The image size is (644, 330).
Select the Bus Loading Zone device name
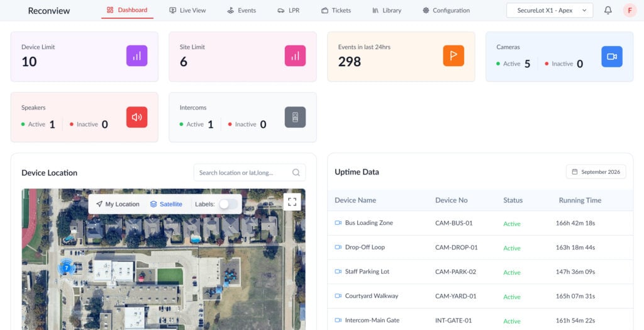click(369, 222)
